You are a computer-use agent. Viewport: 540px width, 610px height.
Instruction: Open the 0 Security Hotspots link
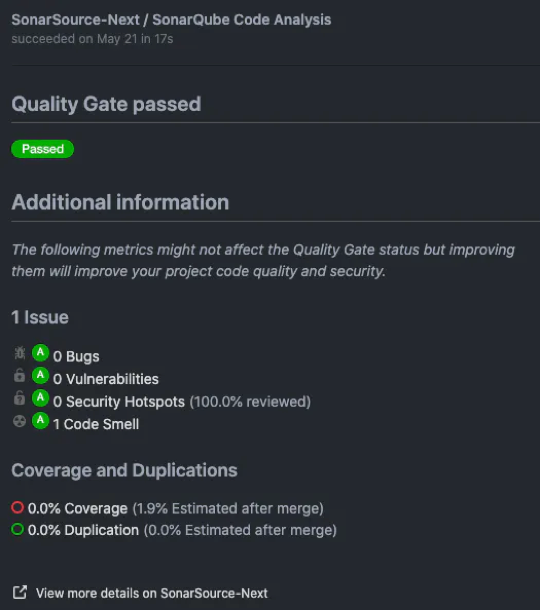point(119,401)
